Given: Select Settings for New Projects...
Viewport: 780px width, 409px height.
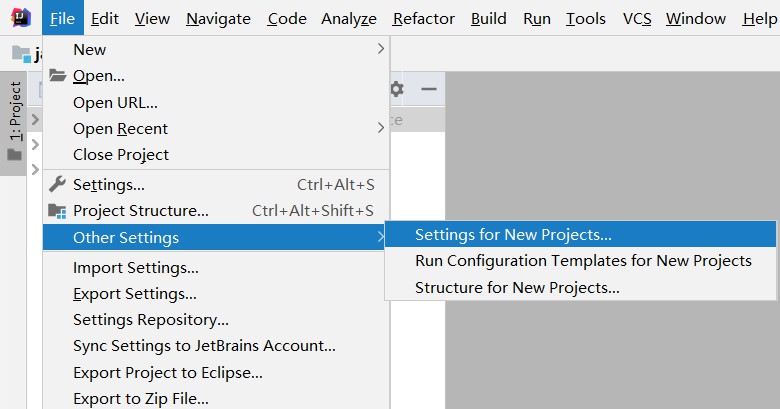Looking at the screenshot, I should [x=513, y=235].
